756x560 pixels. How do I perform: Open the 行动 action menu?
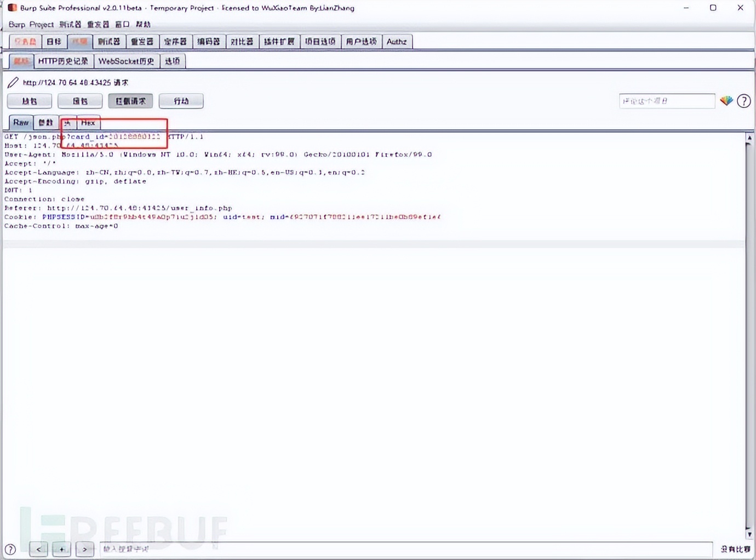click(x=181, y=101)
